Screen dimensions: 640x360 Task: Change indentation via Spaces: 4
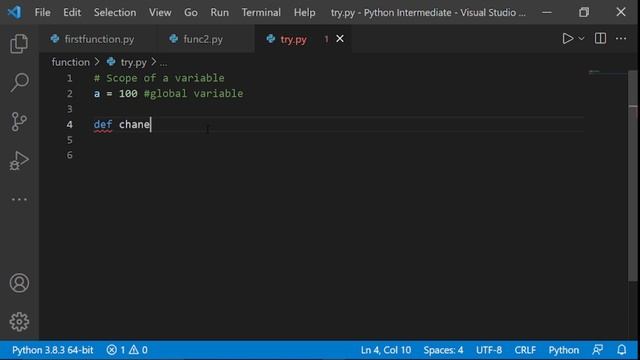(443, 350)
